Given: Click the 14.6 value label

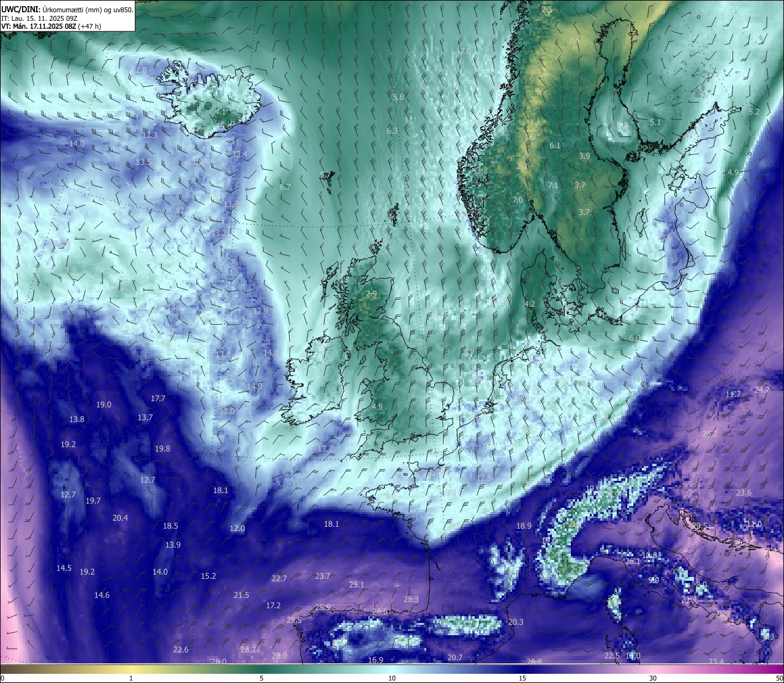Looking at the screenshot, I should click(x=102, y=595).
